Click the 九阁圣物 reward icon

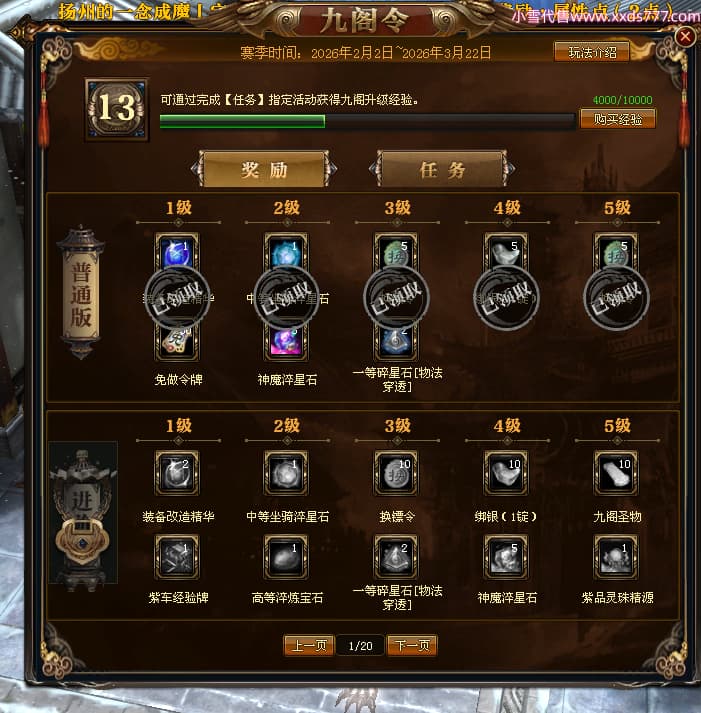pos(616,472)
